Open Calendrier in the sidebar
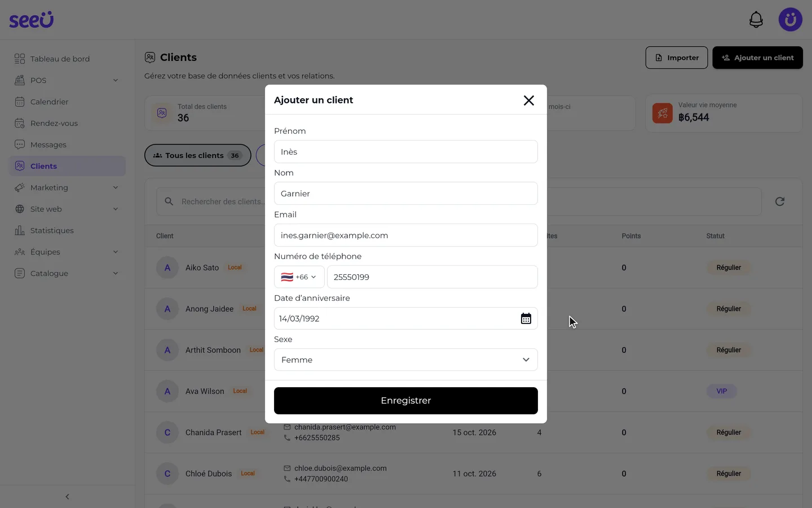The image size is (812, 508). (67, 102)
